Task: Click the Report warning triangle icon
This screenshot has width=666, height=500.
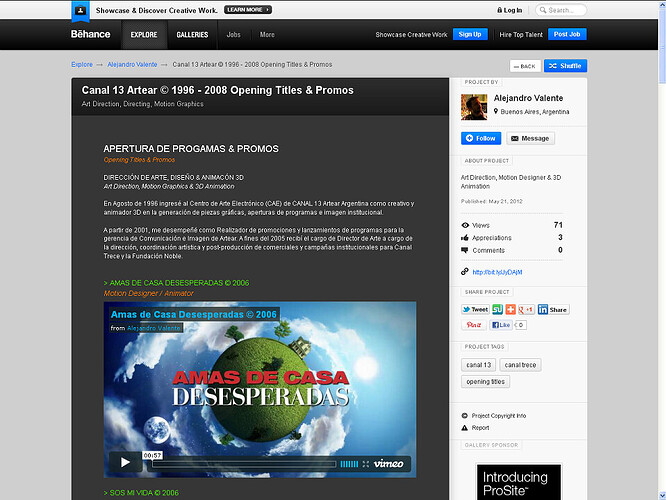Action: pyautogui.click(x=465, y=428)
